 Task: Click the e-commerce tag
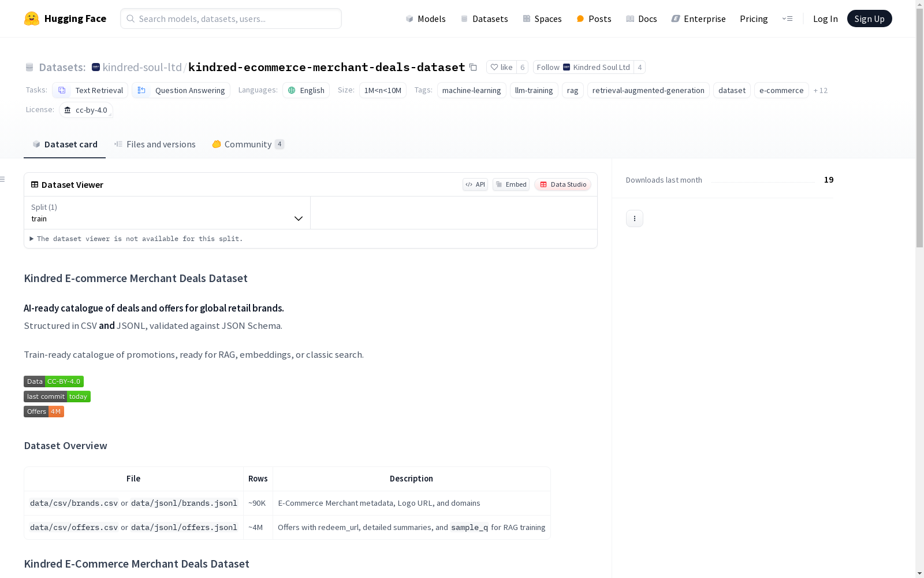[781, 90]
